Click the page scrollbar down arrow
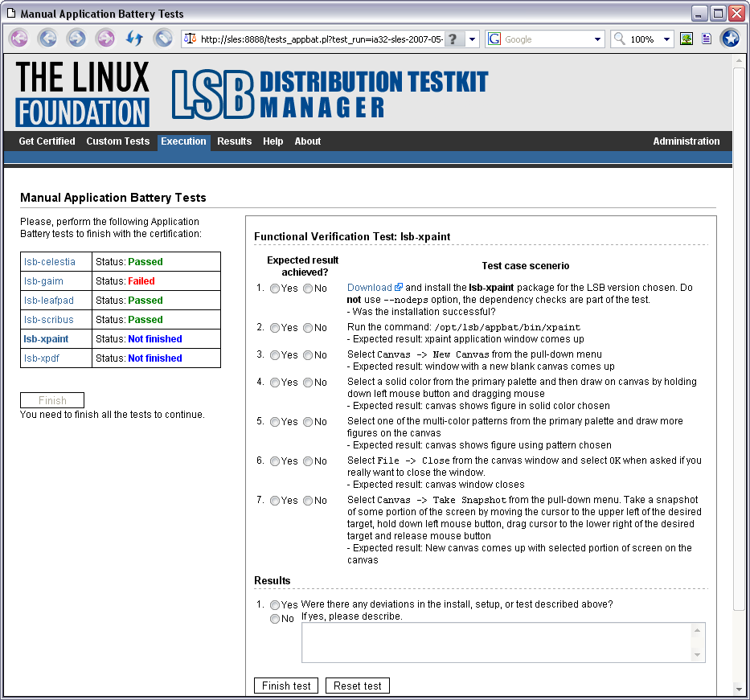Screen dimensions: 750x700 [739, 689]
